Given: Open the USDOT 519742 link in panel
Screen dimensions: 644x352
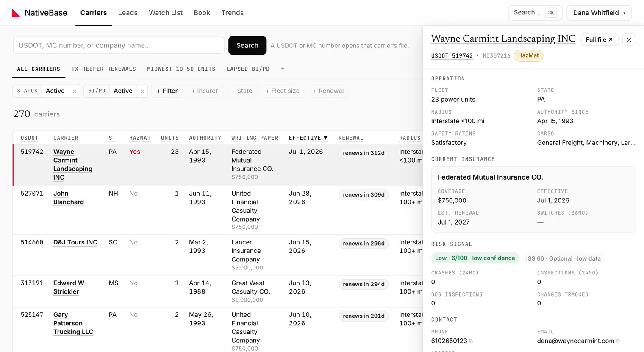Looking at the screenshot, I should pyautogui.click(x=452, y=56).
